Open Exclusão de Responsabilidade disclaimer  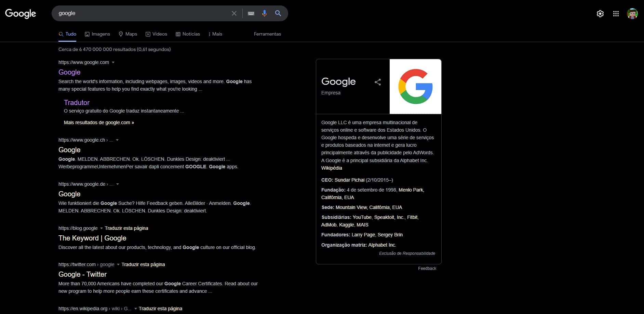pyautogui.click(x=407, y=253)
